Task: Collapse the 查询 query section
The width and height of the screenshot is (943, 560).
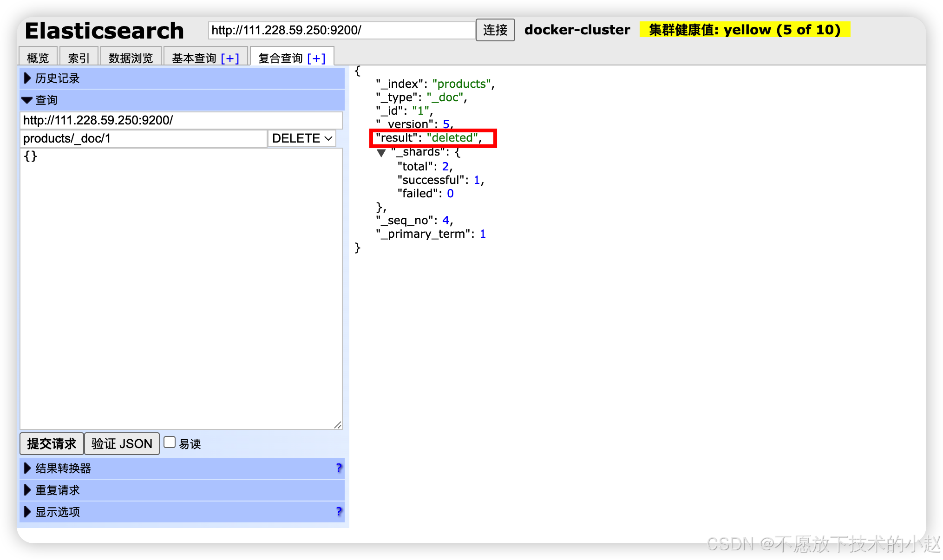Action: coord(46,100)
